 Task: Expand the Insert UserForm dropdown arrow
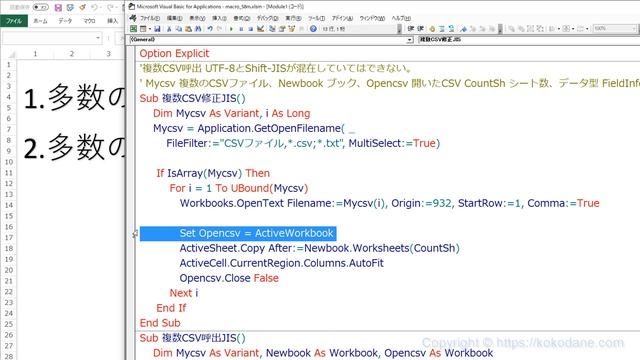[x=150, y=29]
